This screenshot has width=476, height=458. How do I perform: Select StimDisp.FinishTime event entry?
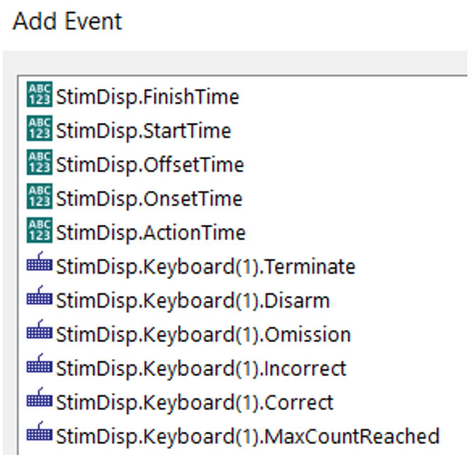click(147, 97)
